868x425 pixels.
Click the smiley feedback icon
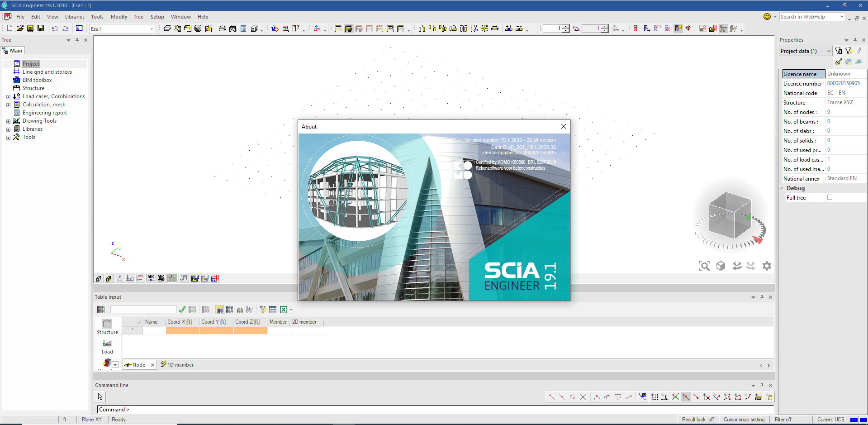767,17
